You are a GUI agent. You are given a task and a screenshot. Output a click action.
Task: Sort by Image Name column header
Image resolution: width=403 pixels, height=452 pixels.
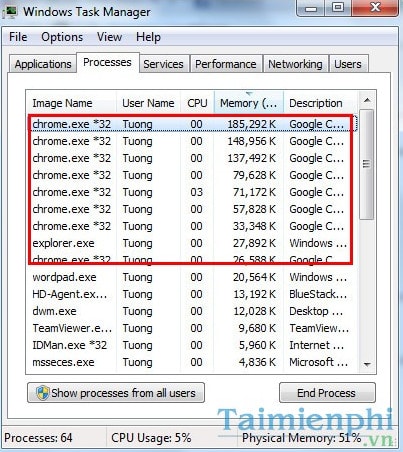pyautogui.click(x=71, y=103)
